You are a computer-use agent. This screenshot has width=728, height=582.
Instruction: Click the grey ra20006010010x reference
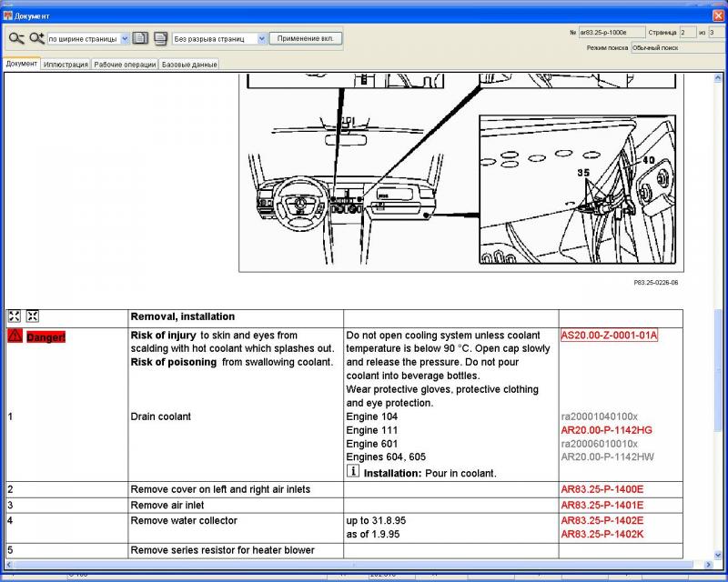coord(600,444)
